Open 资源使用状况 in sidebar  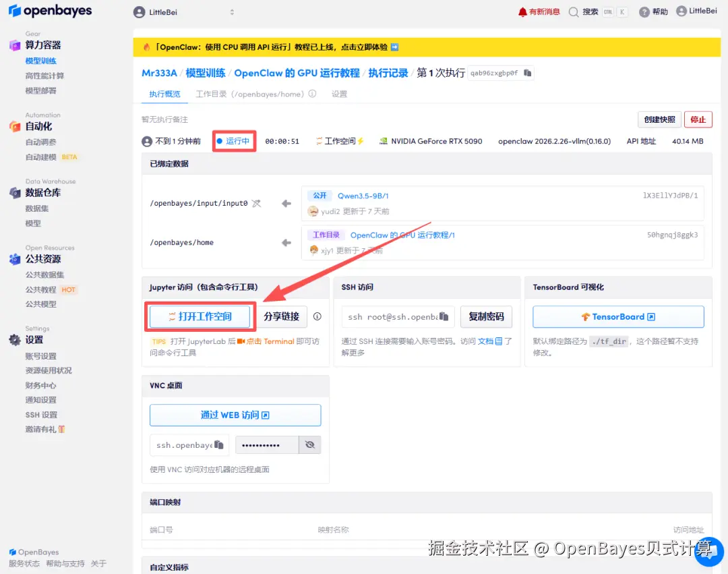point(49,370)
